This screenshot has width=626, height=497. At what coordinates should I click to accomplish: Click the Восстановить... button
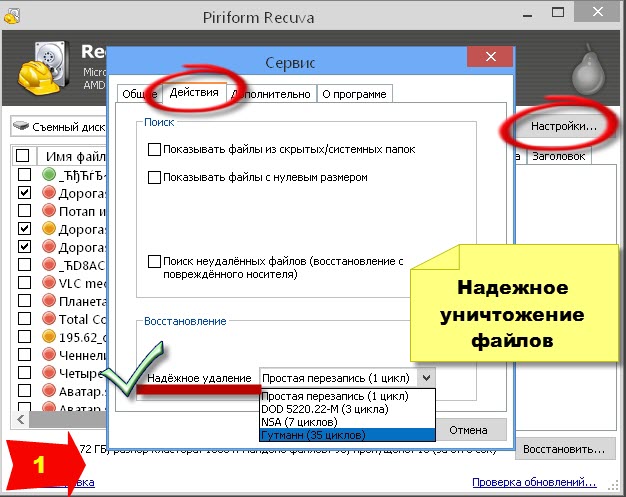(x=564, y=449)
